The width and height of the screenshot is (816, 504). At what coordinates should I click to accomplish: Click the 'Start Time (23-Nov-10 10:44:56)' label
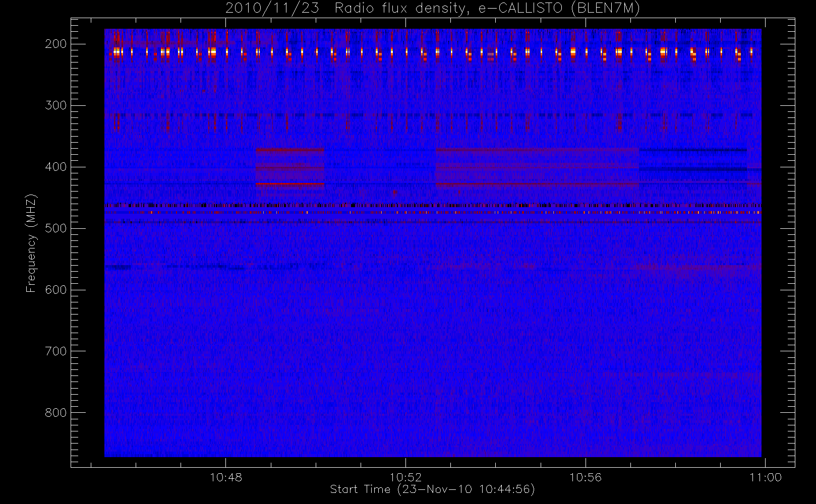(432, 489)
